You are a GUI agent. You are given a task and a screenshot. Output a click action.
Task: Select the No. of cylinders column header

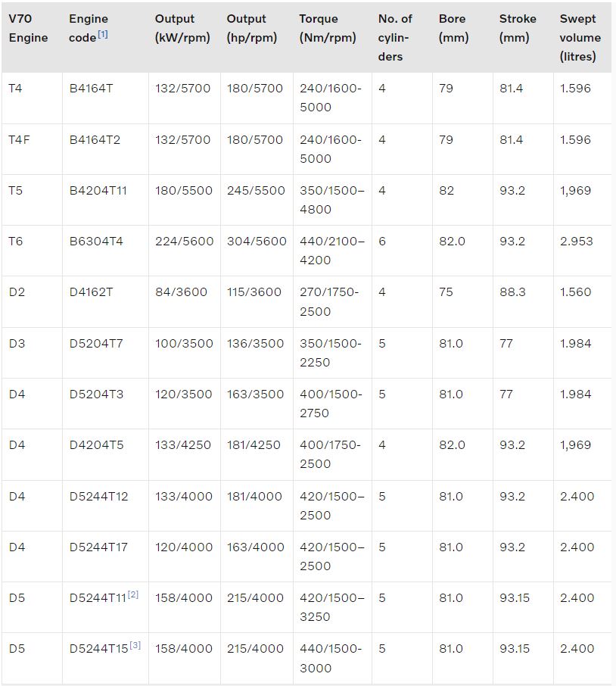click(395, 38)
